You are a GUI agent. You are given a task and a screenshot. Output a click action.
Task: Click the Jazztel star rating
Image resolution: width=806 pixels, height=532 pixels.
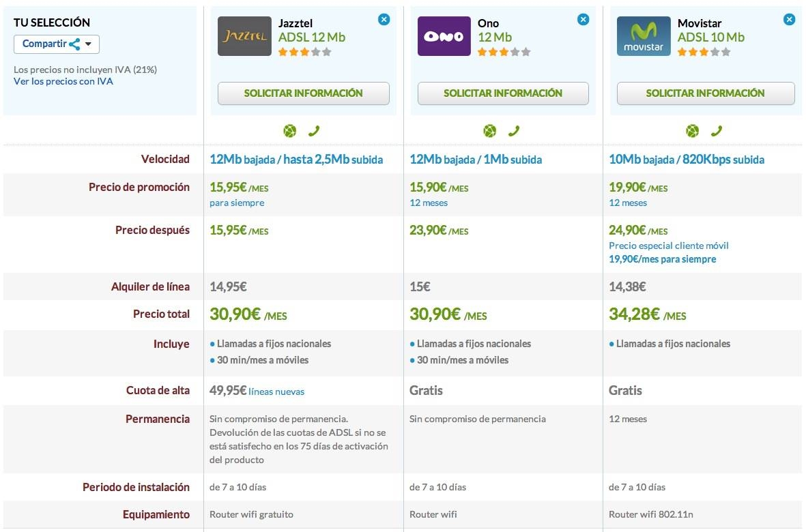(x=305, y=52)
